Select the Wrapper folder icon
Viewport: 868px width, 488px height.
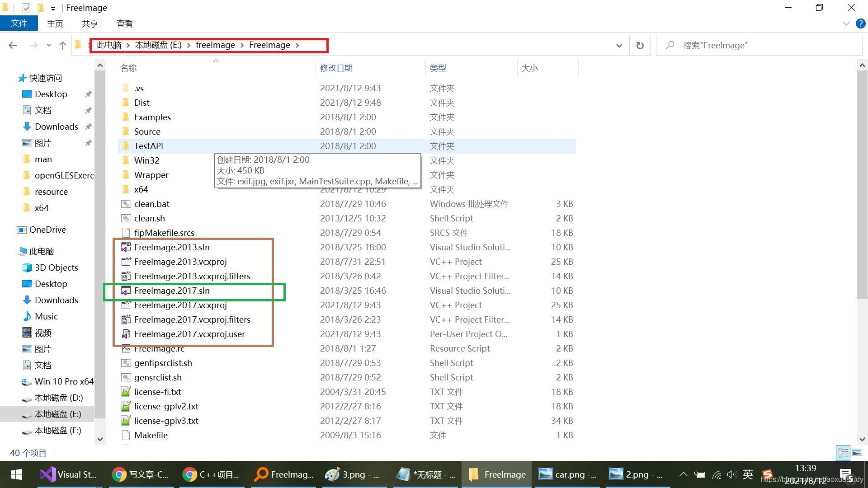pyautogui.click(x=126, y=175)
